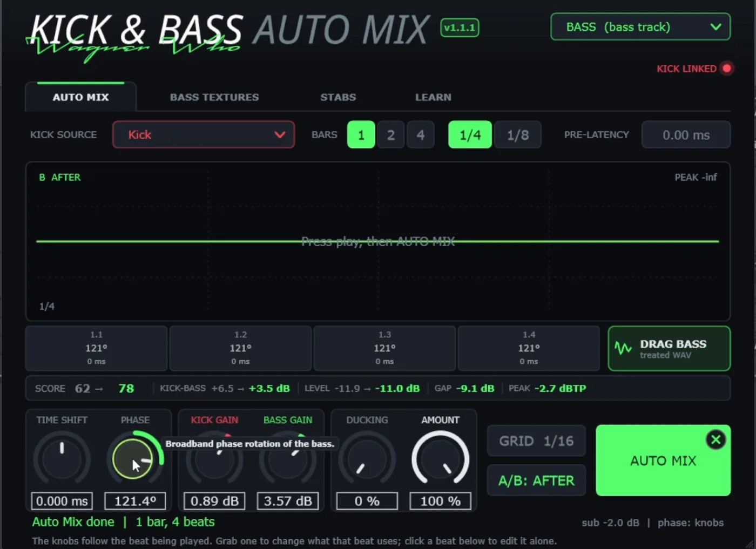Click the score value 78
Screen dimensions: 756x549
point(126,389)
